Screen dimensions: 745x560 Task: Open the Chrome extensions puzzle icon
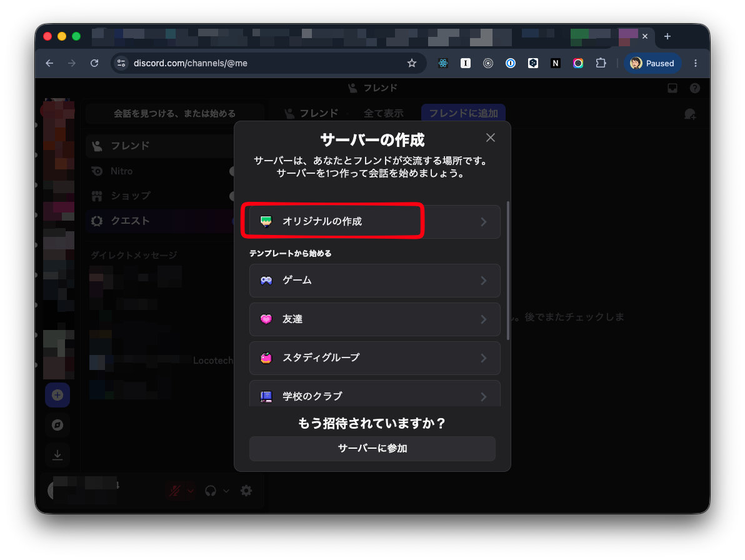[601, 63]
